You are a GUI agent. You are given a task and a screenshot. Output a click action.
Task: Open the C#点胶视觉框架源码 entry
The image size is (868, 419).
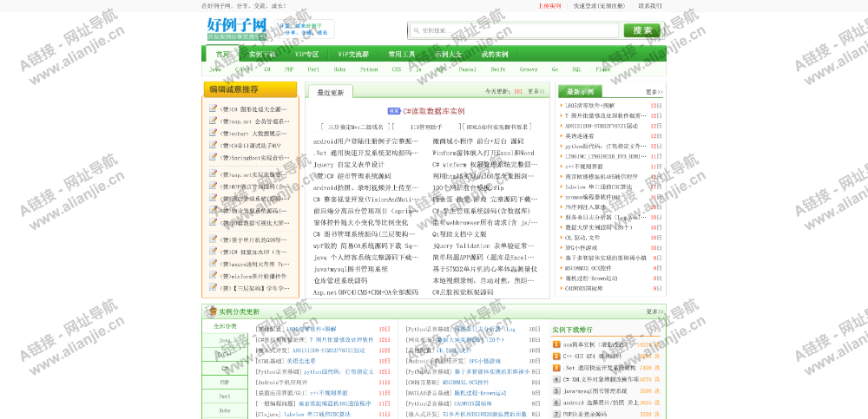click(x=463, y=292)
